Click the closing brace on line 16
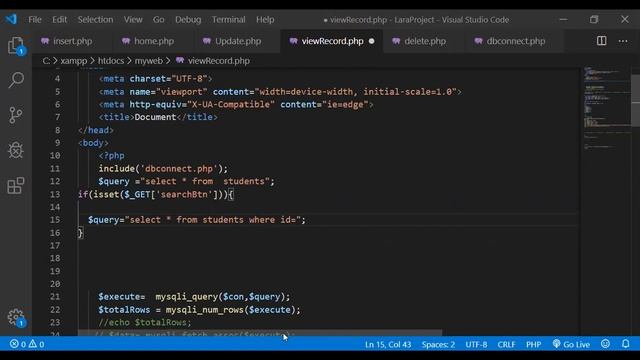The height and width of the screenshot is (360, 640). click(x=80, y=233)
